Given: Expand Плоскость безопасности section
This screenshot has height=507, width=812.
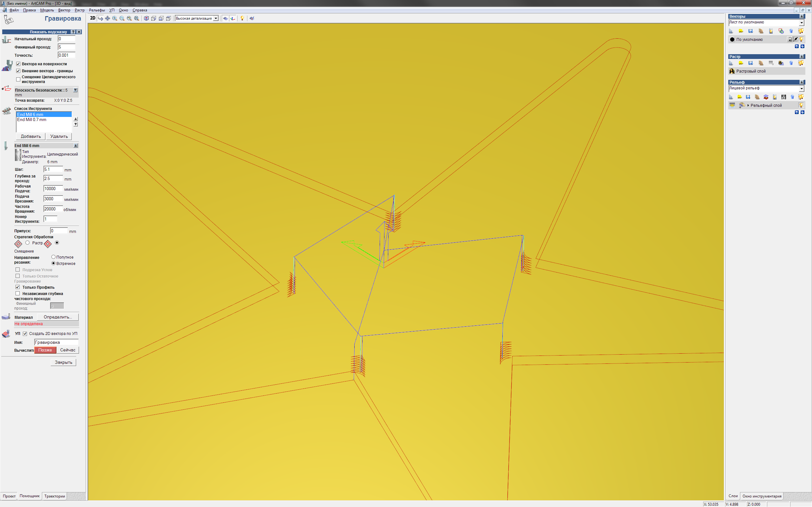Looking at the screenshot, I should 75,90.
